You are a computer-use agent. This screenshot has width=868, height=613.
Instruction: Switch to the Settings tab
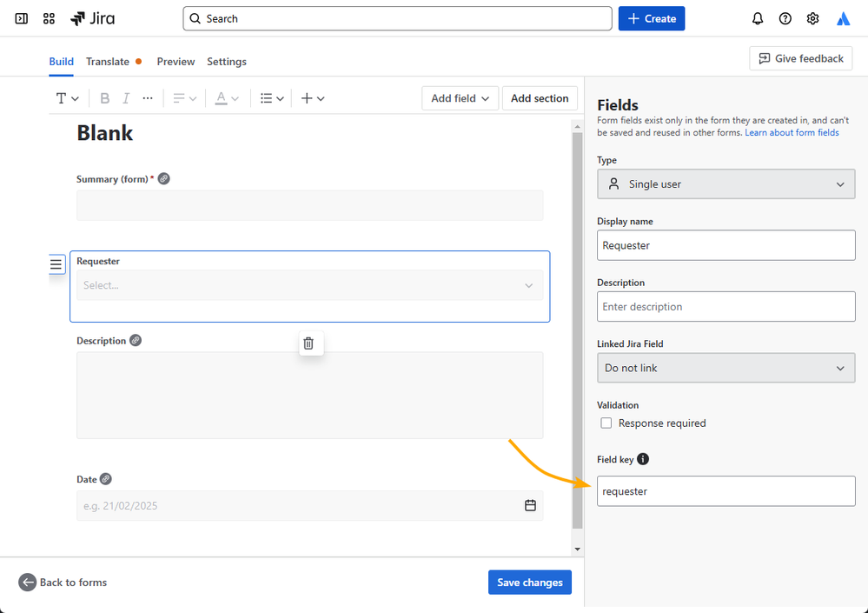click(227, 62)
